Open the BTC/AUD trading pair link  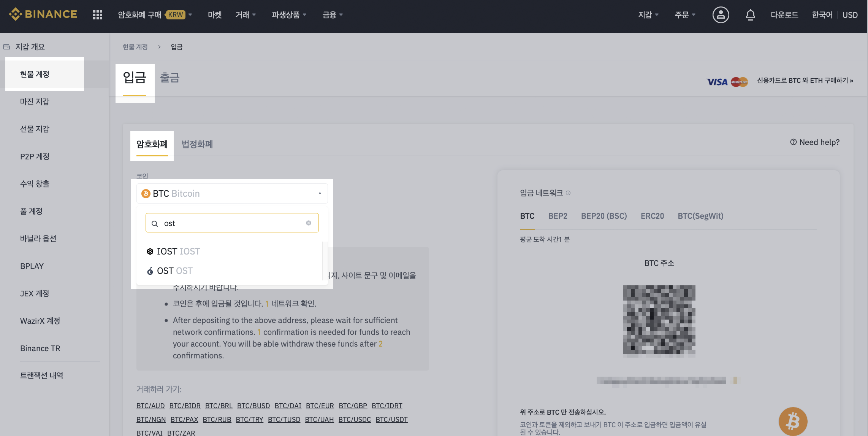click(150, 406)
